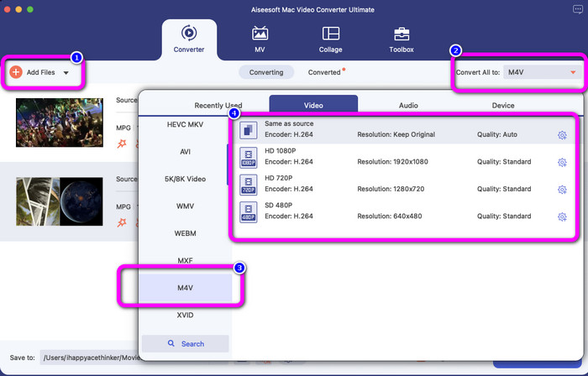Choose WMV format

[186, 206]
